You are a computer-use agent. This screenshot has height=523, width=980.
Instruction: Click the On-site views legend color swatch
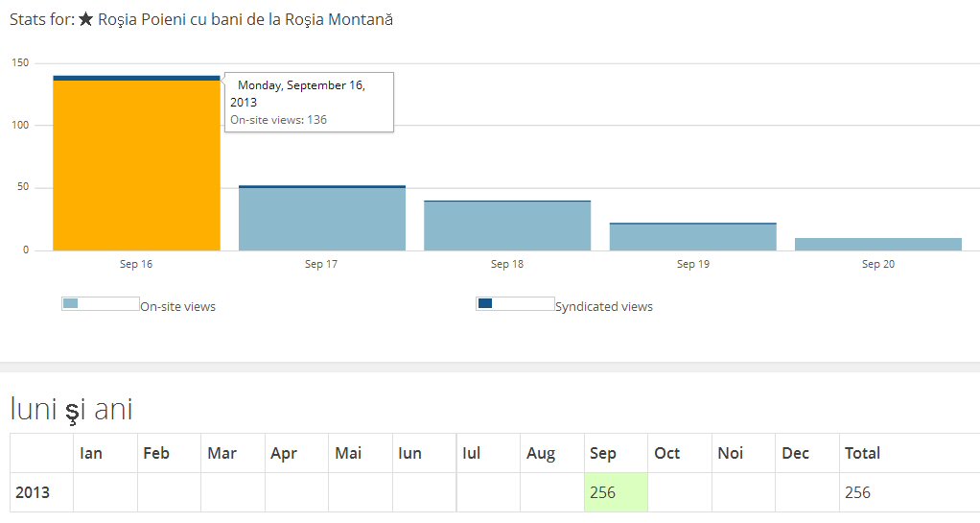(x=70, y=303)
